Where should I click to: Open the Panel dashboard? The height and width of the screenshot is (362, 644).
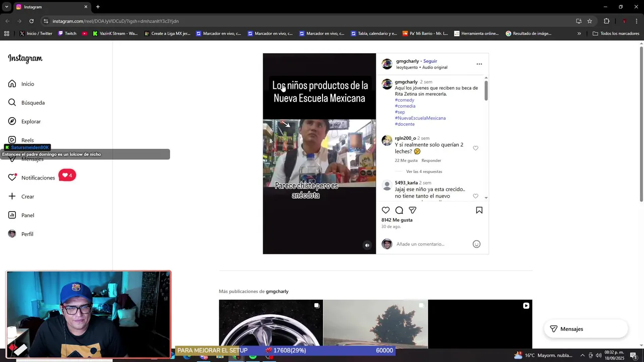(x=21, y=215)
